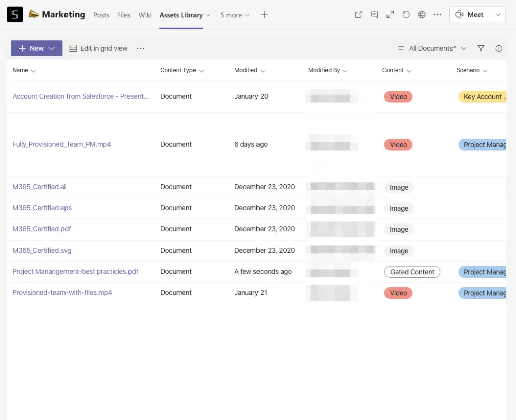Open the tab in website (globe icon)
516x420 pixels.
point(422,15)
